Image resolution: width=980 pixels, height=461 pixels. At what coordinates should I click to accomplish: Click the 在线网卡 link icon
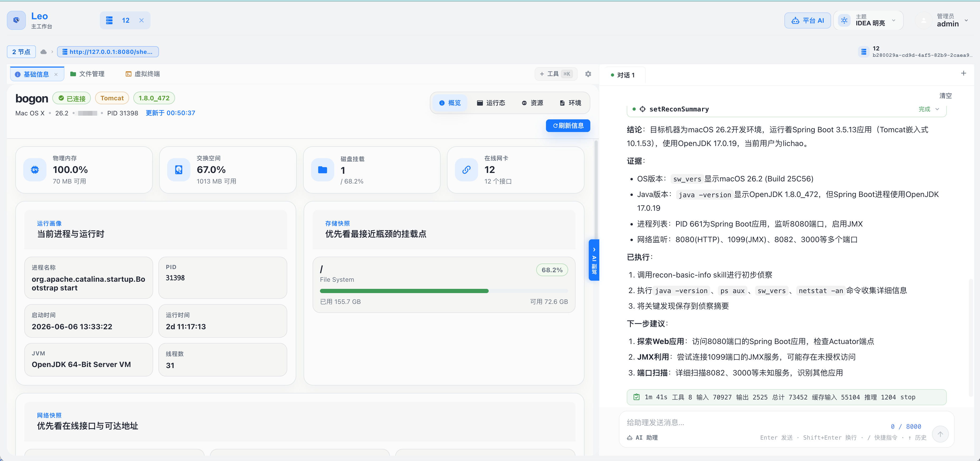[x=467, y=170]
